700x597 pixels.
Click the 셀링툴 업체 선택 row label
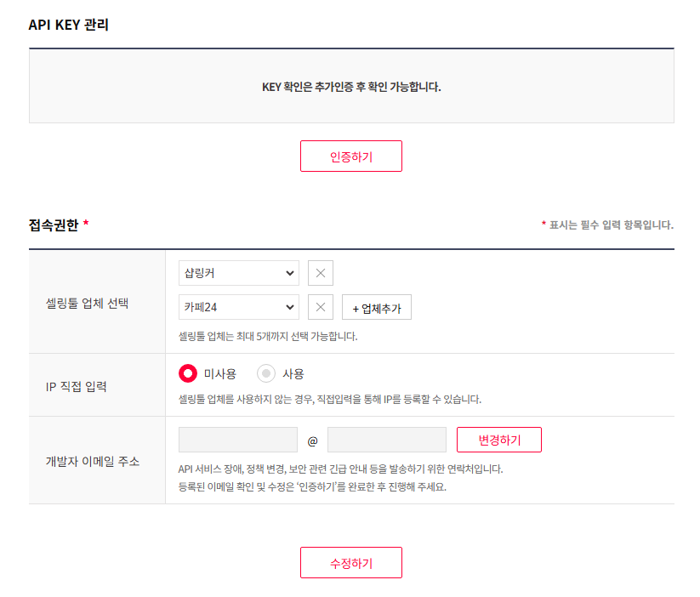pos(87,302)
